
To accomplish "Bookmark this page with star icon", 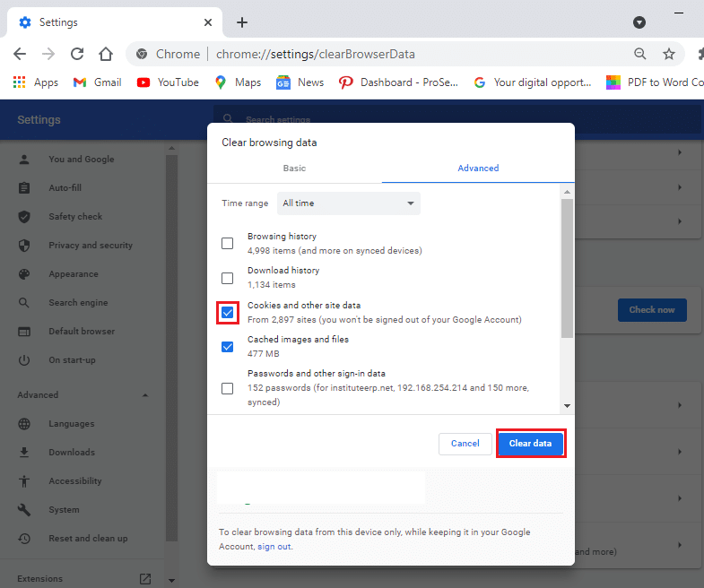I will (668, 54).
